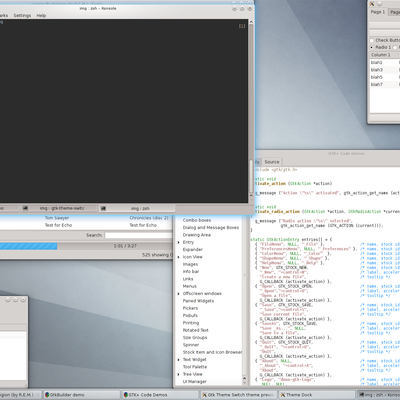Click the Theme Dock window title icon
This screenshot has height=400, width=400.
pos(372,4)
